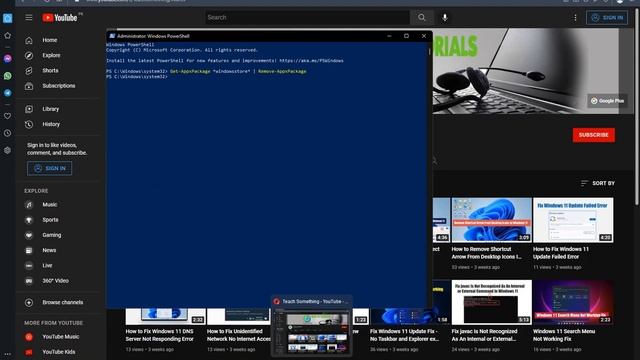640x360 pixels.
Task: Click the PowerShell window title bar icon
Action: pos(112,36)
